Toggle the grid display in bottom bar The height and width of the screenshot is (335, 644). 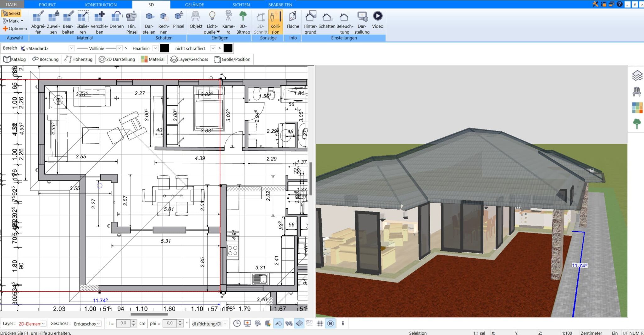tap(320, 323)
